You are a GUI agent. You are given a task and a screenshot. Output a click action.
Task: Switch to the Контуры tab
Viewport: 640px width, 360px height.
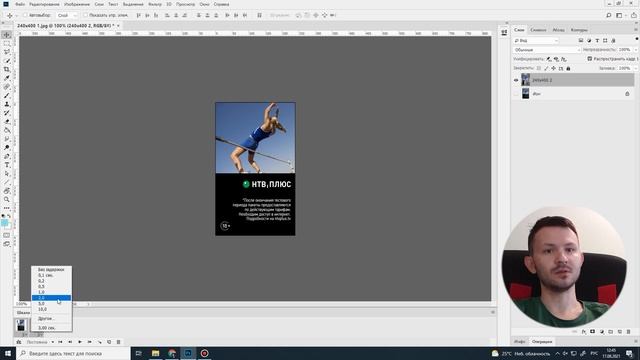tap(579, 30)
